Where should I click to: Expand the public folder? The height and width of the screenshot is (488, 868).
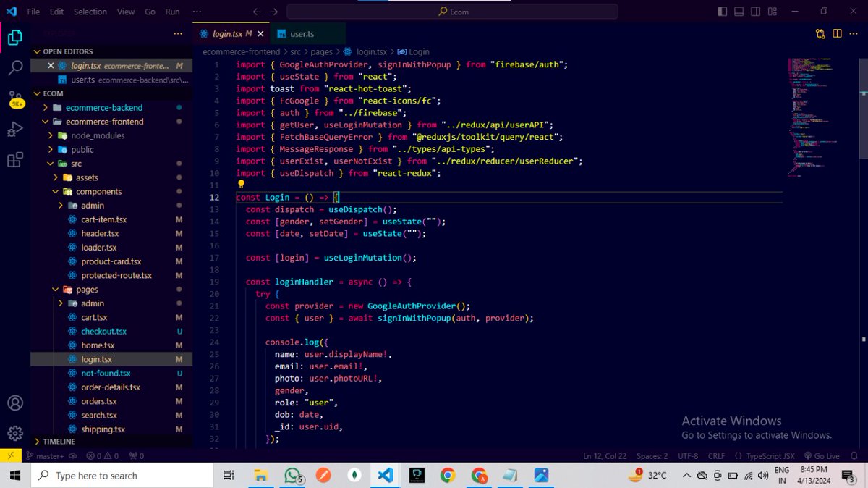pos(82,149)
